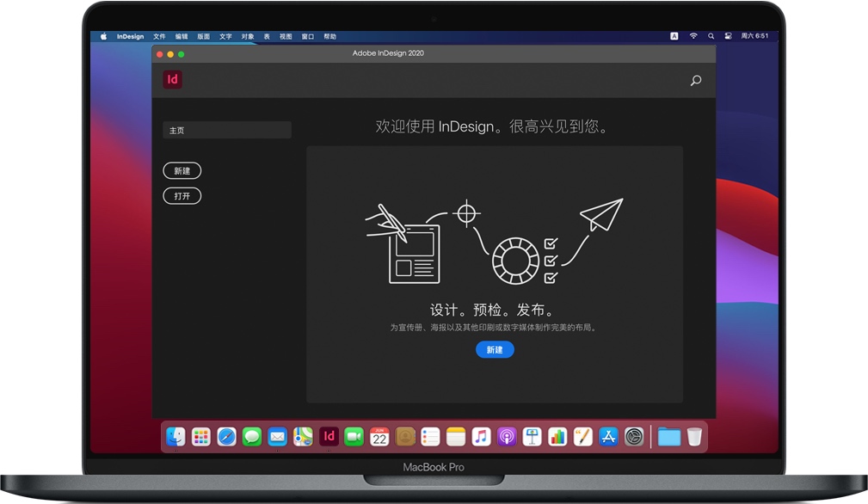868x504 pixels.
Task: Open the 窗口 menu
Action: pos(308,37)
